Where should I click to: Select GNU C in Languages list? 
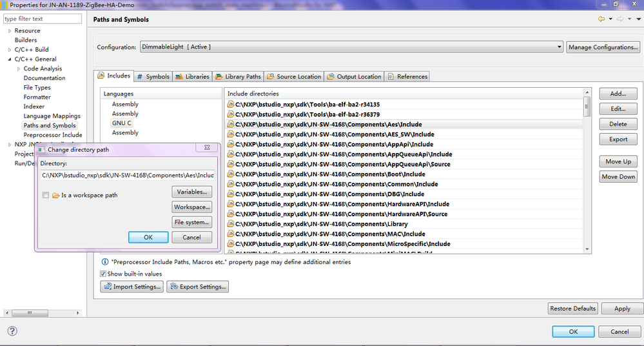click(122, 123)
